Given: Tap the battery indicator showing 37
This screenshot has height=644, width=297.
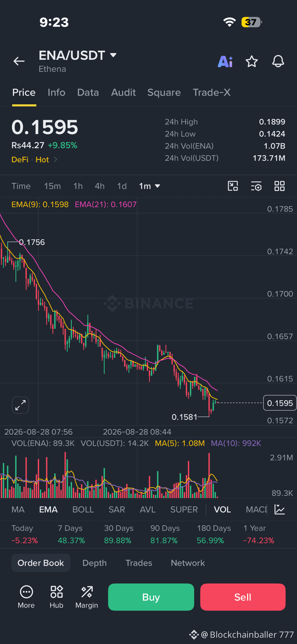Looking at the screenshot, I should tap(251, 22).
